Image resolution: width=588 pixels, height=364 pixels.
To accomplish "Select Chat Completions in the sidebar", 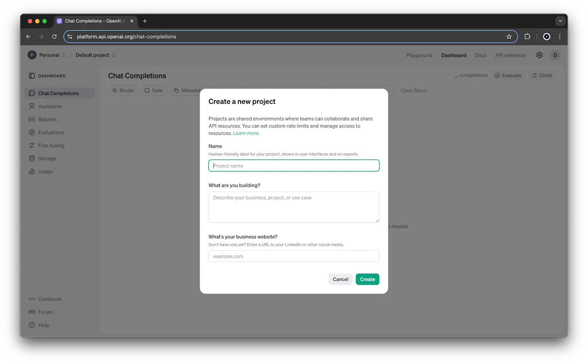I will [60, 93].
